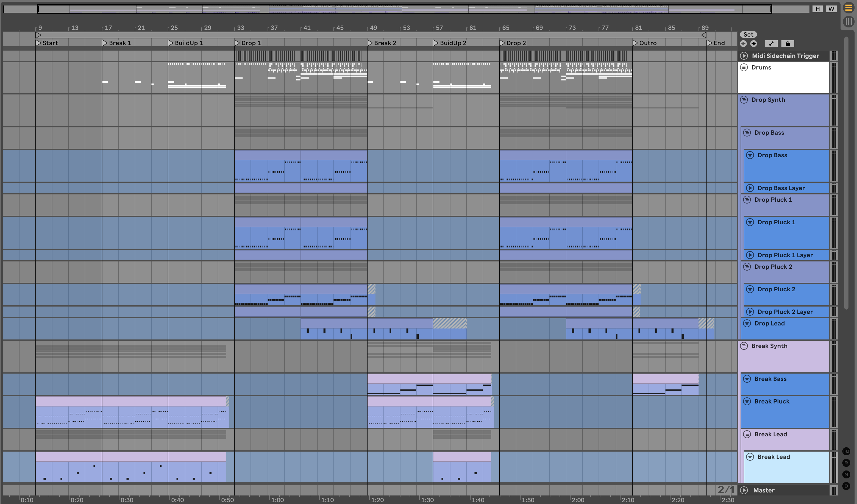Collapse the Drop Bass instrument track

750,155
